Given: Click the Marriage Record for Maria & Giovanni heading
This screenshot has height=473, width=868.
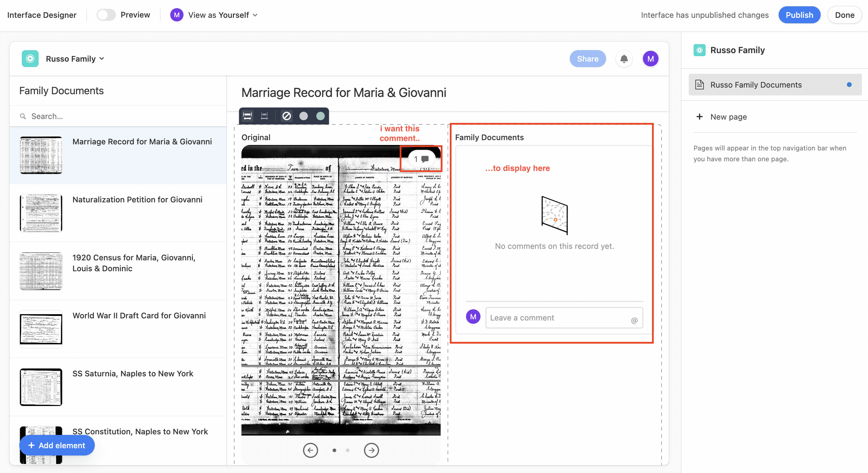Looking at the screenshot, I should [x=343, y=93].
